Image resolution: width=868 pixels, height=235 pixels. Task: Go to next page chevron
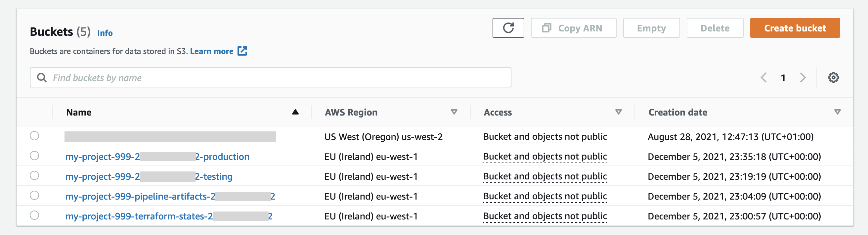pyautogui.click(x=803, y=77)
